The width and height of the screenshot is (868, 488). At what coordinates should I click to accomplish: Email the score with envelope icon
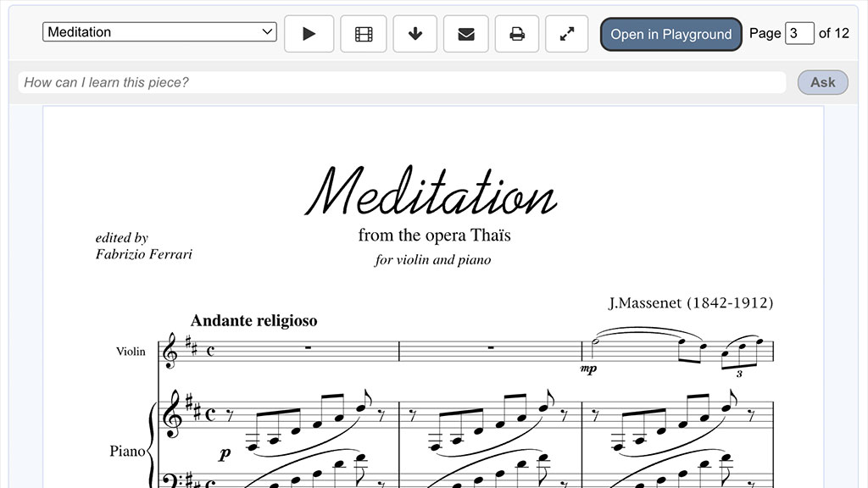pyautogui.click(x=466, y=34)
